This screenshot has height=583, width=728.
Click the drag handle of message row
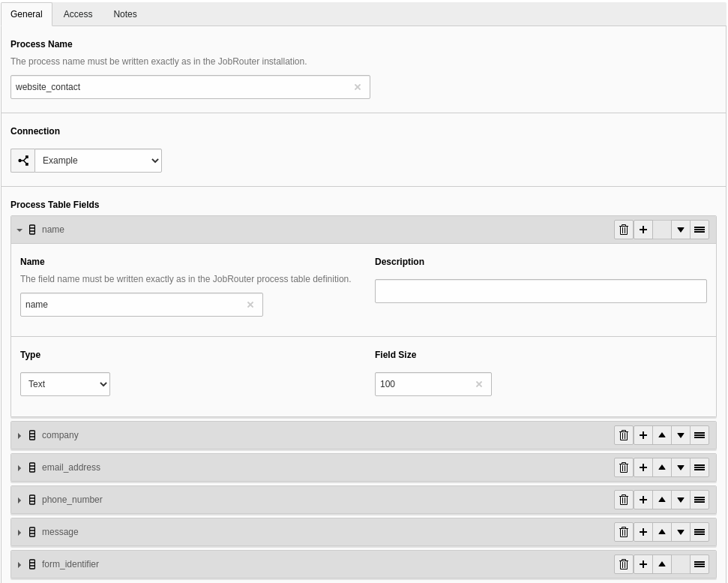coord(700,533)
